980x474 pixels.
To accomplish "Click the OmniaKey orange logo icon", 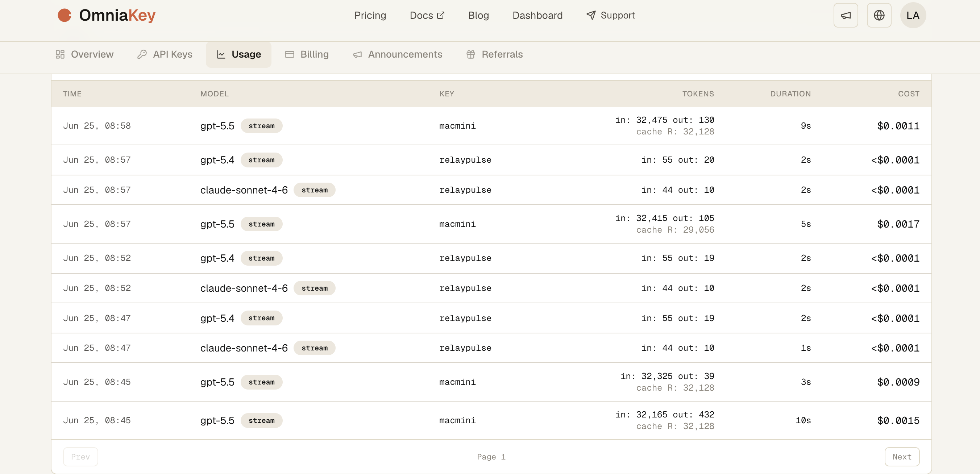I will pos(64,15).
